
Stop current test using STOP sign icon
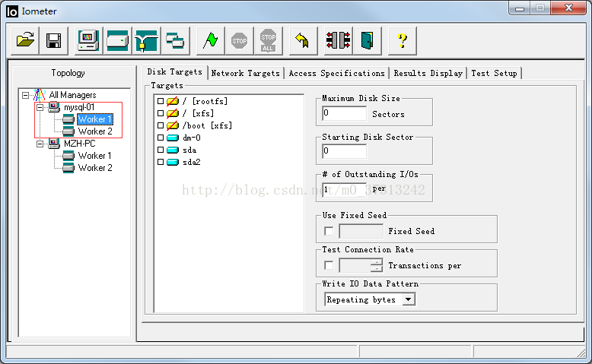[240, 40]
